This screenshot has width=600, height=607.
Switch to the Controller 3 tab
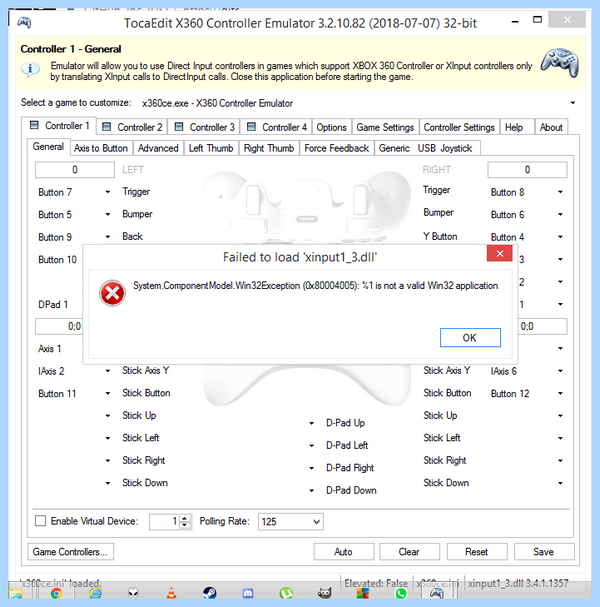[204, 127]
